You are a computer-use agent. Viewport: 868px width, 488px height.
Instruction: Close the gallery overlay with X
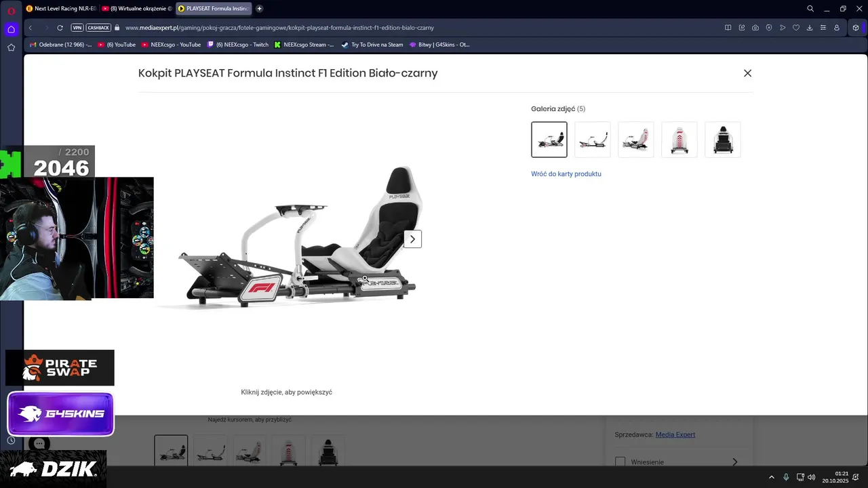[x=747, y=73]
